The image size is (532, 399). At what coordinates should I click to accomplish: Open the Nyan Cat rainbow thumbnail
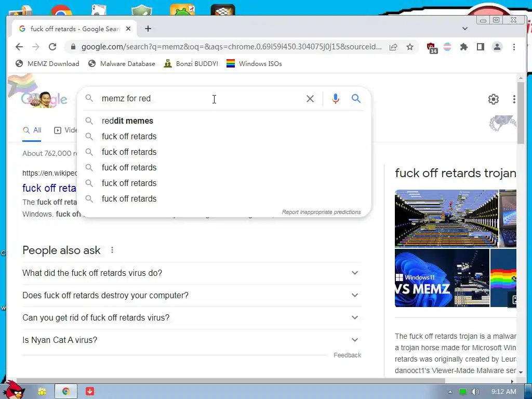click(x=503, y=278)
